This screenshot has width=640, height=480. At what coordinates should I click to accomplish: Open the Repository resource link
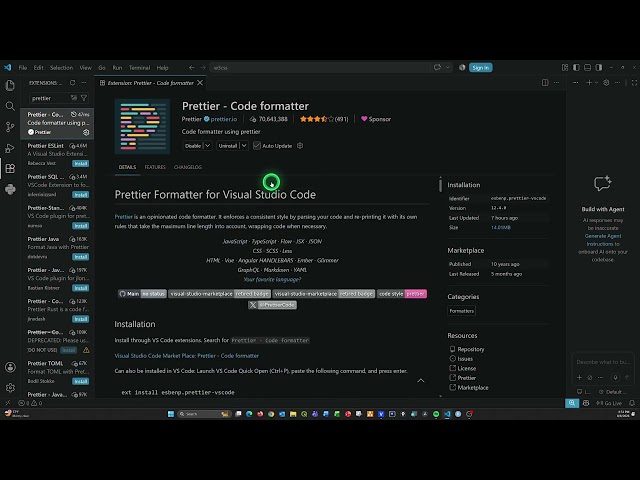471,349
